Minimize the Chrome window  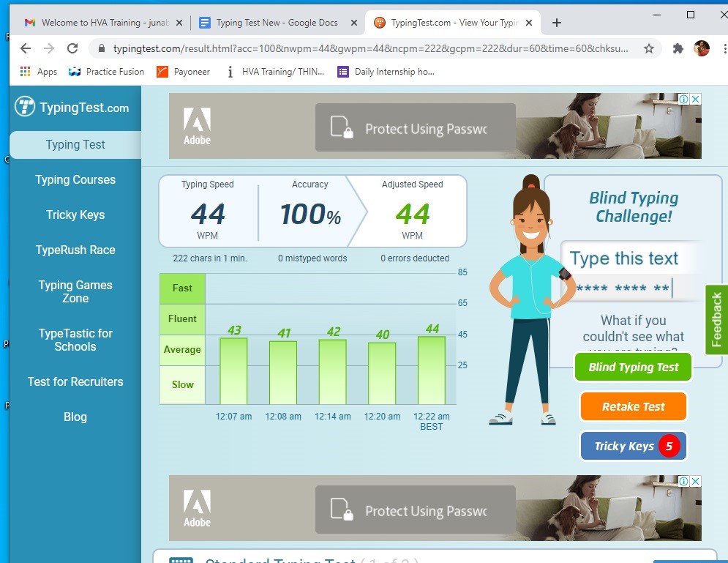(x=657, y=15)
